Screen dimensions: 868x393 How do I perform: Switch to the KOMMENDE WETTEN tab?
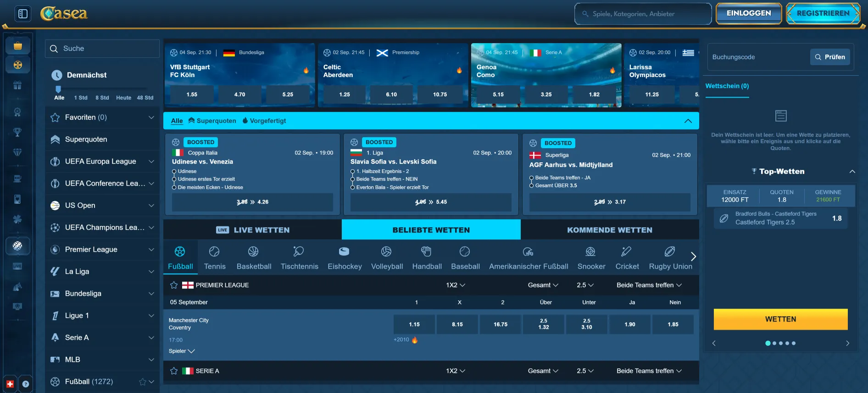(x=610, y=230)
